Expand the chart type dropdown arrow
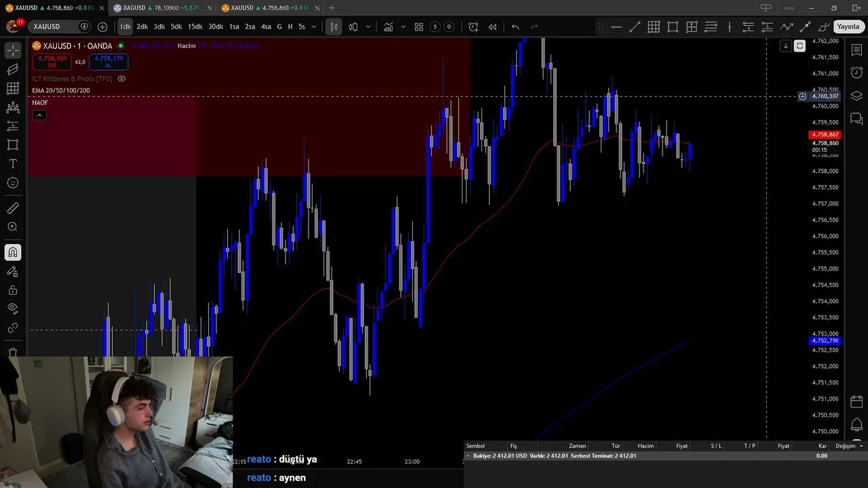This screenshot has height=488, width=868. (x=368, y=26)
